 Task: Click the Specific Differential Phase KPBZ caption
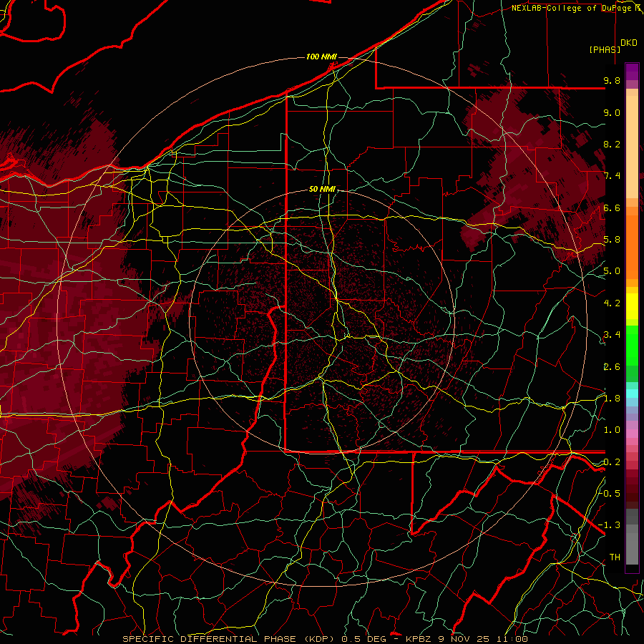pos(325,639)
